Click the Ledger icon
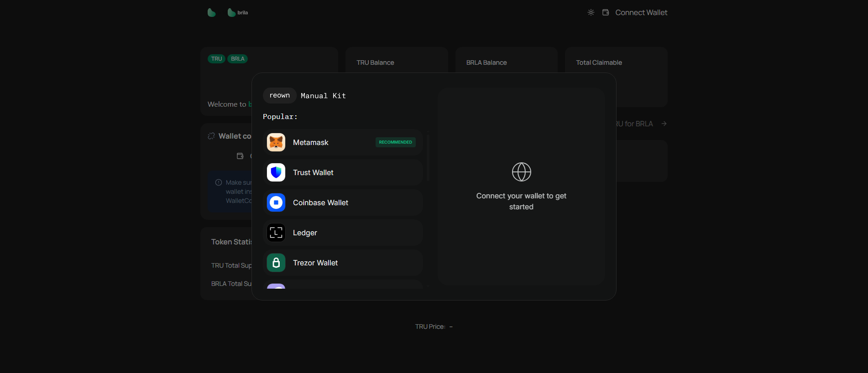Viewport: 868px width, 373px height. (x=276, y=233)
